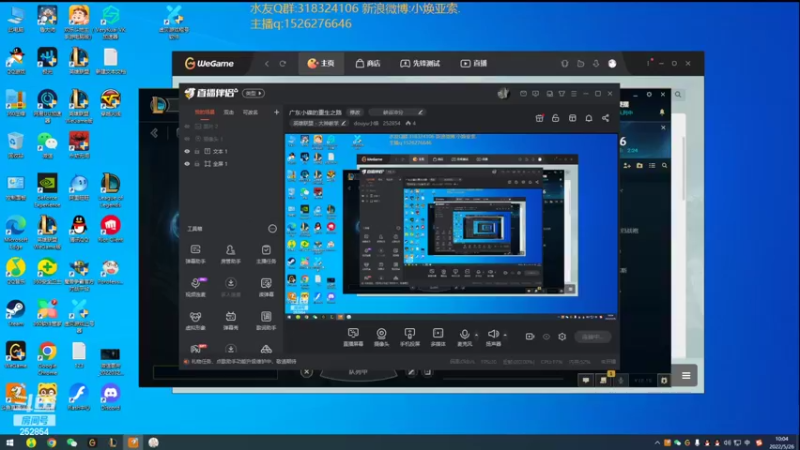Toggle the preview eye icon in bottom bar

coord(546,337)
